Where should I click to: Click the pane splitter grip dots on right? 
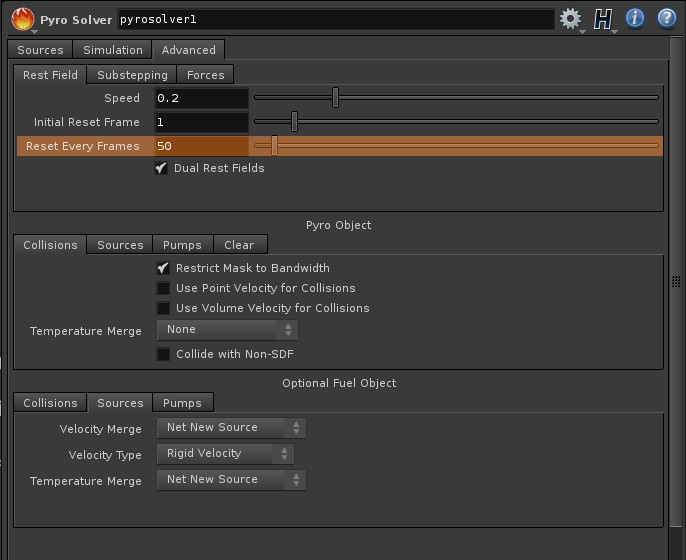(676, 281)
